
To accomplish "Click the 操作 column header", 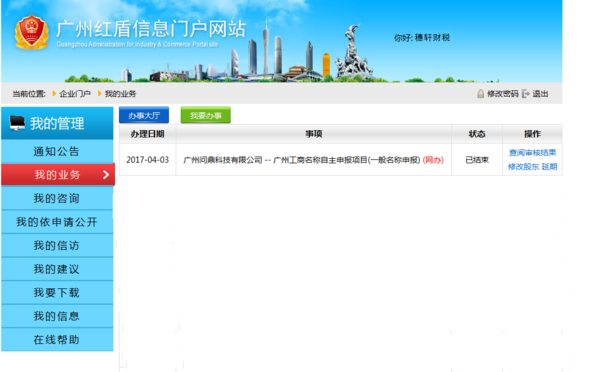I will [x=532, y=134].
